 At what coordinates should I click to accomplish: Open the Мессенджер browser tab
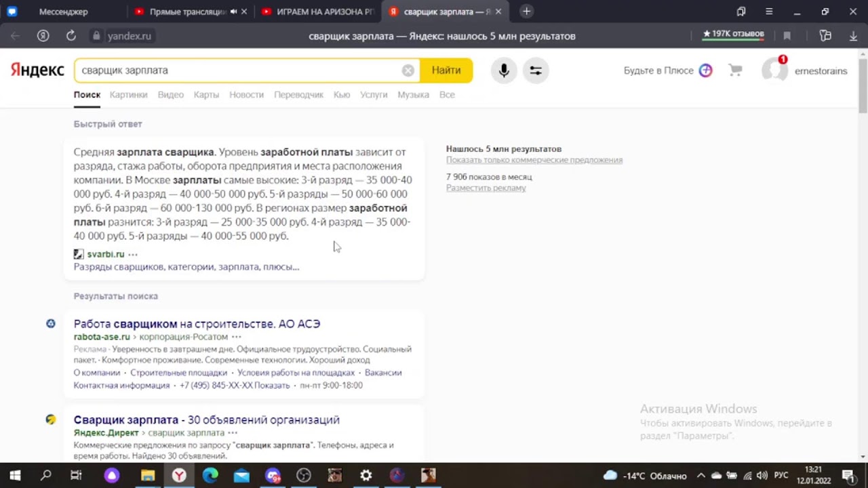63,12
